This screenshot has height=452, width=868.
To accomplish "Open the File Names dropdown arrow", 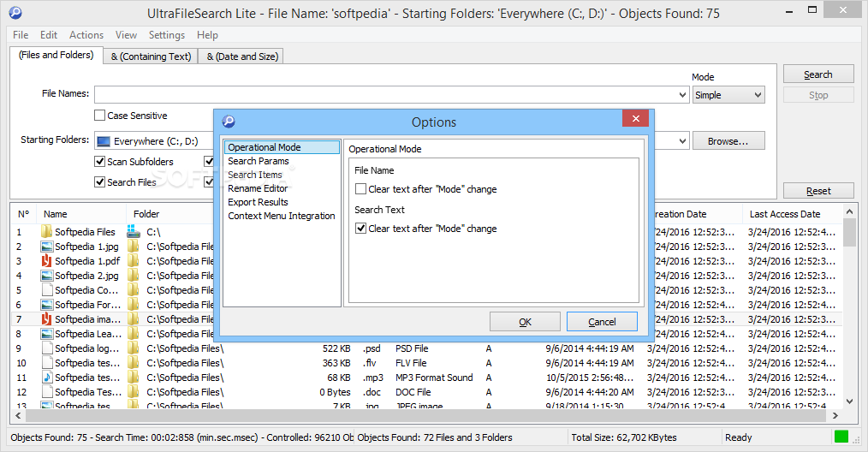I will click(x=682, y=95).
